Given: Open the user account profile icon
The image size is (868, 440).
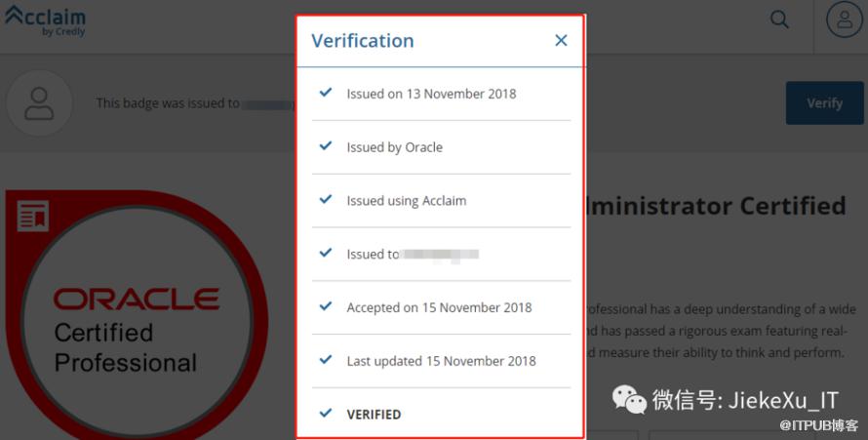Looking at the screenshot, I should (x=844, y=20).
